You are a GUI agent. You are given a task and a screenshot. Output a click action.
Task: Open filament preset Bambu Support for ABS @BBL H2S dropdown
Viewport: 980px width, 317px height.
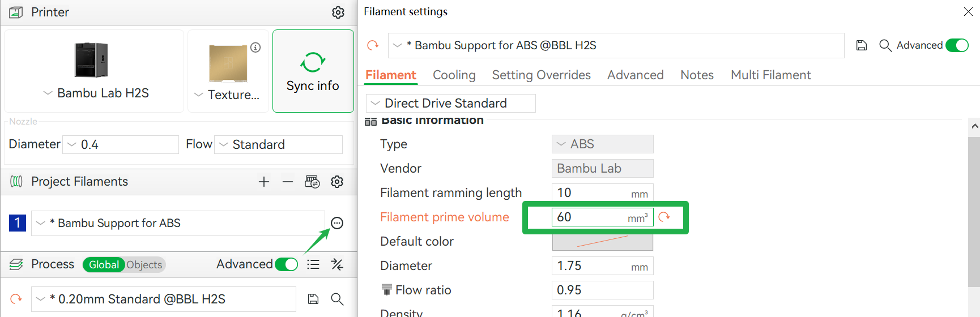tap(616, 45)
